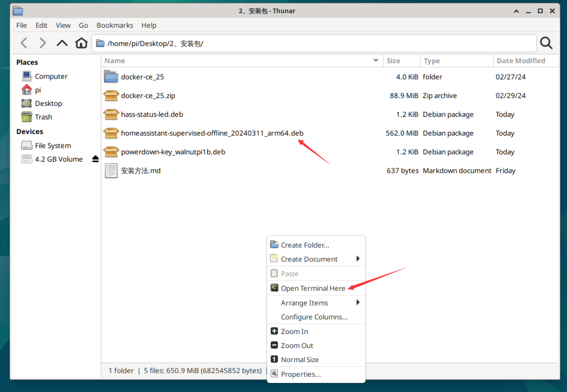
Task: Select file name hass-status-led.deb
Action: point(152,114)
